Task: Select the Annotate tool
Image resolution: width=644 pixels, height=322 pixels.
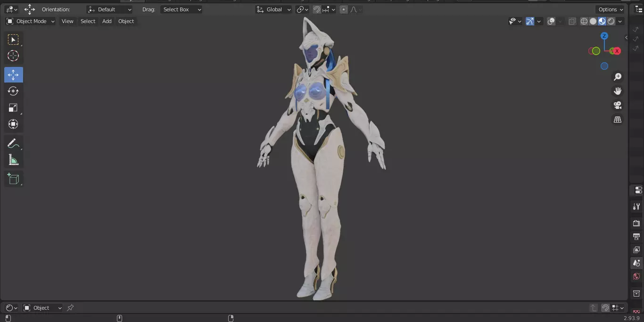Action: (x=13, y=144)
